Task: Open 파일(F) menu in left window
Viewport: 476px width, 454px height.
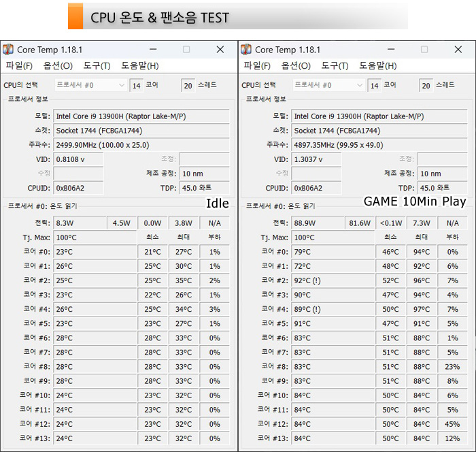Action: click(19, 65)
